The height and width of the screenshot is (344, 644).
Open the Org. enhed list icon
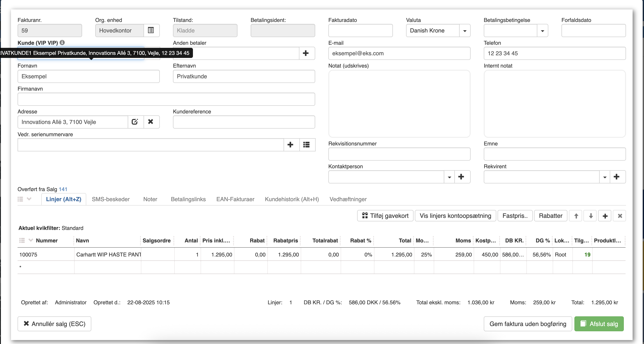(x=151, y=30)
